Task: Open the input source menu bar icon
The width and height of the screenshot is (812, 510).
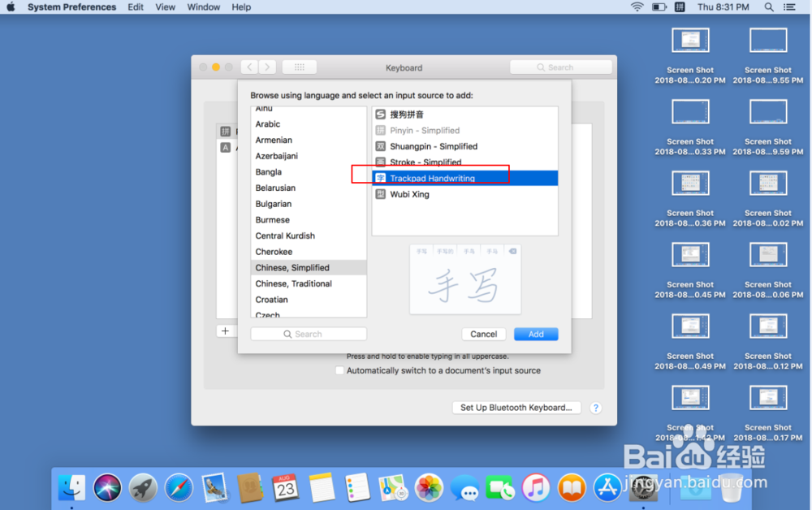Action: point(680,6)
